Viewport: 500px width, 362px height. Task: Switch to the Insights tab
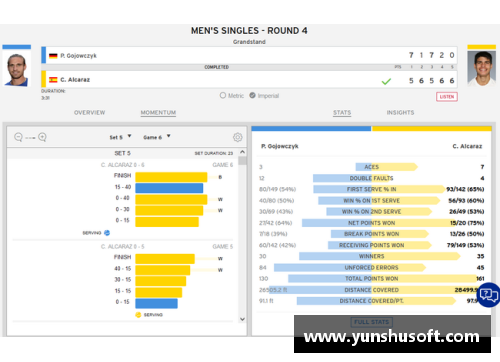click(x=400, y=113)
